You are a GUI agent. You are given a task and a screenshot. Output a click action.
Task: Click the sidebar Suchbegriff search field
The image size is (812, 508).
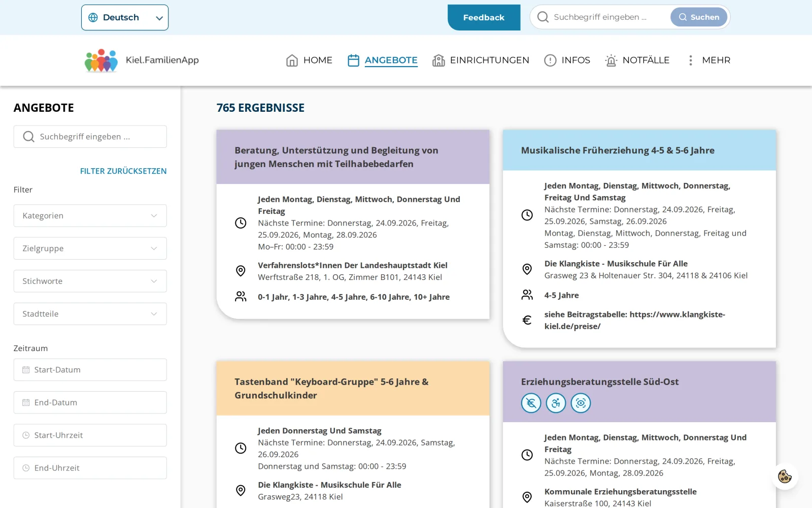[90, 137]
